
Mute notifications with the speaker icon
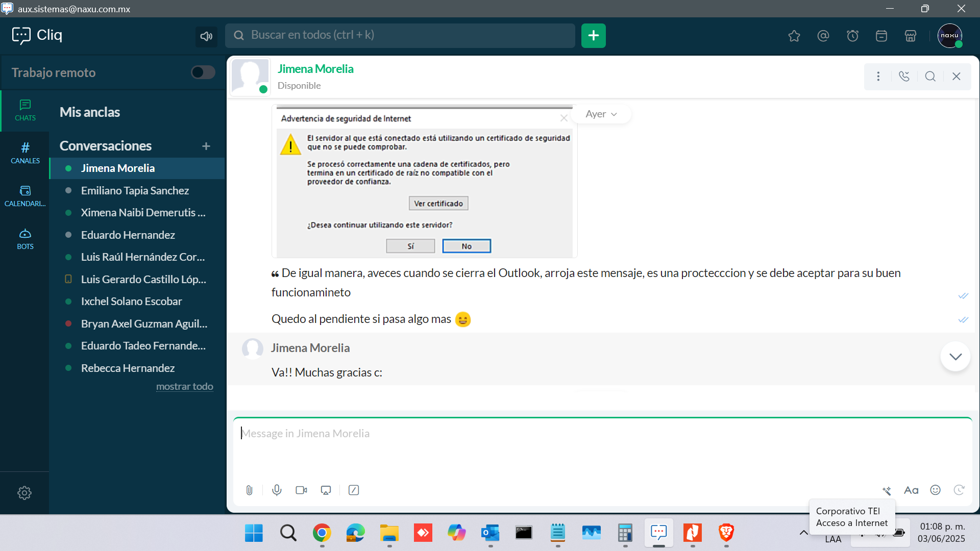coord(206,36)
